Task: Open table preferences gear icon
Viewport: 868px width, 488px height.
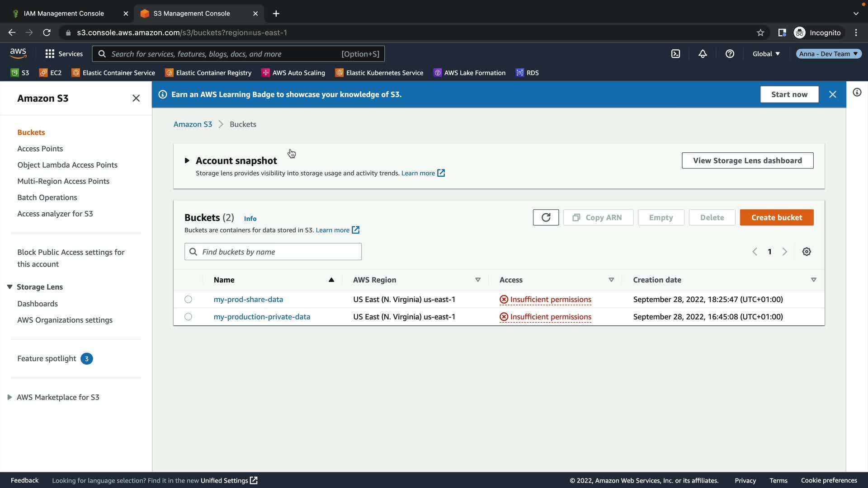Action: (x=807, y=252)
